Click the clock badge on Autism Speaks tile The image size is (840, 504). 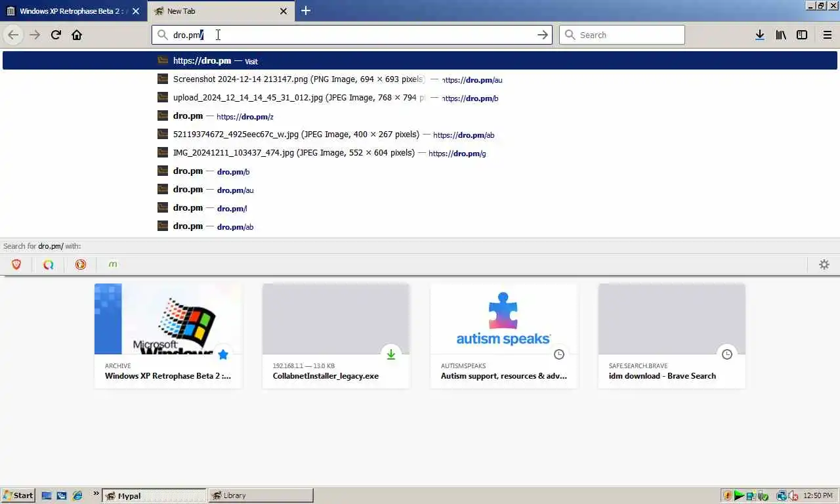(558, 354)
